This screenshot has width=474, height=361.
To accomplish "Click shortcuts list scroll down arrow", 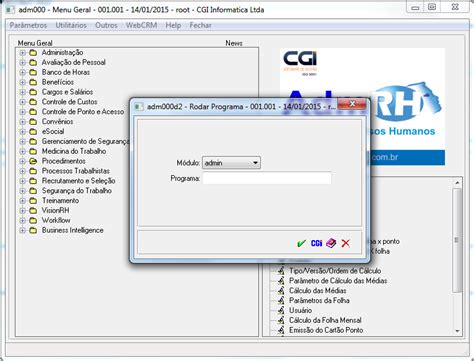I will pos(457,331).
